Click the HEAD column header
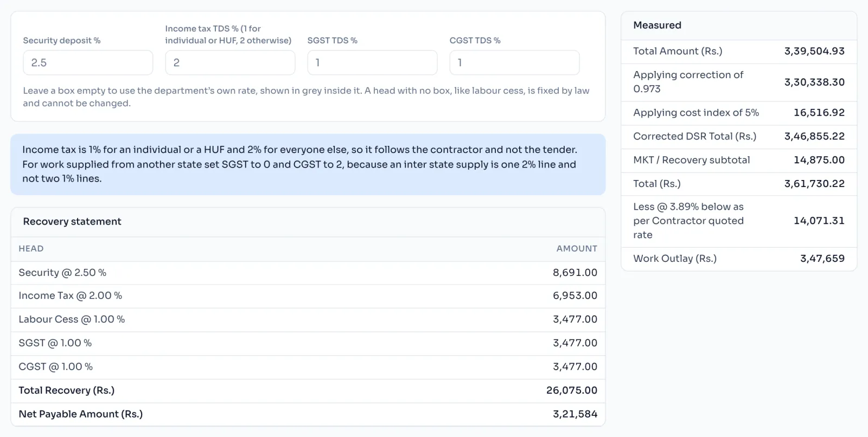 (x=31, y=249)
